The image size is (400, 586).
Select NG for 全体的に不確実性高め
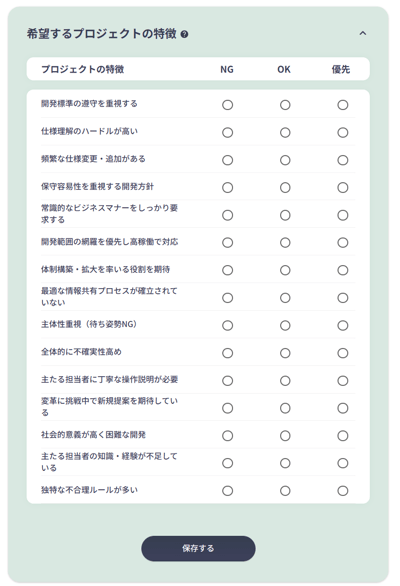[x=227, y=353]
